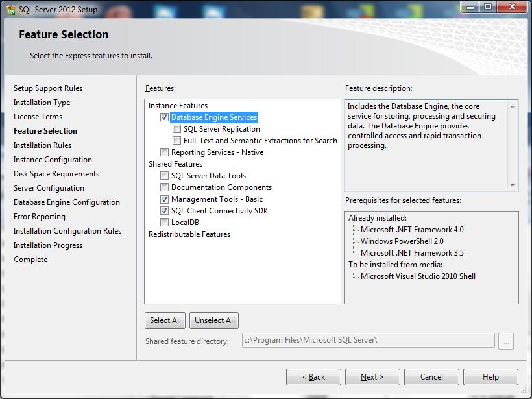
Task: Toggle the Database Engine Services checkbox
Action: pos(165,117)
